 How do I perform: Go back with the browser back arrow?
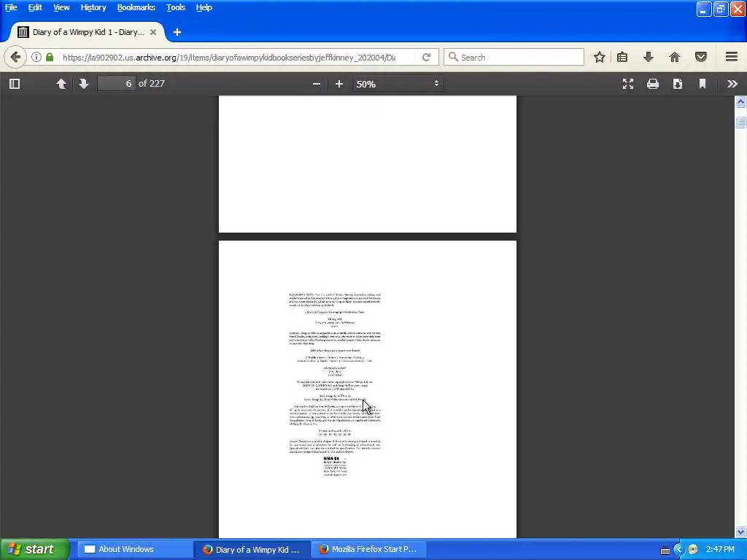coord(15,57)
